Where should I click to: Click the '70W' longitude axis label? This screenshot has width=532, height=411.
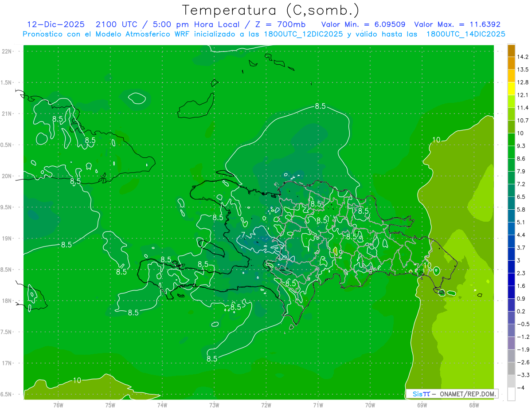pos(370,405)
